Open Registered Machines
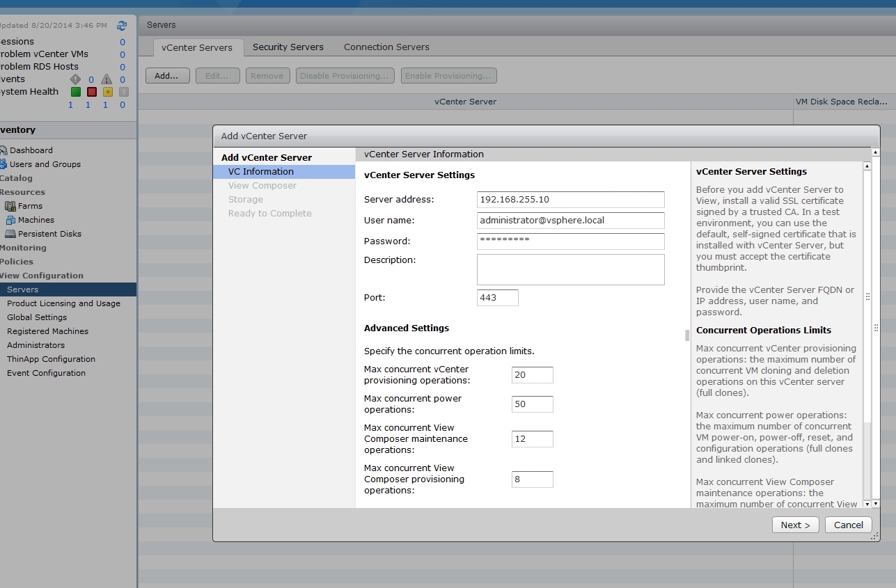Image resolution: width=896 pixels, height=588 pixels. (47, 331)
